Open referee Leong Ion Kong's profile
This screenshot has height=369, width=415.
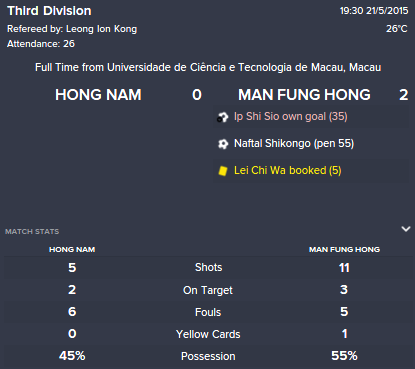click(101, 29)
